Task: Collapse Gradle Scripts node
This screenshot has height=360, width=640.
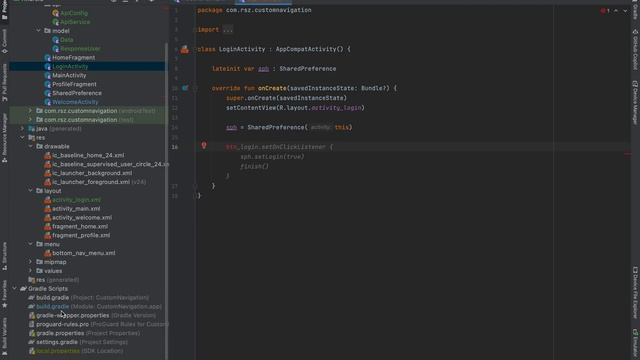Action: pyautogui.click(x=14, y=289)
